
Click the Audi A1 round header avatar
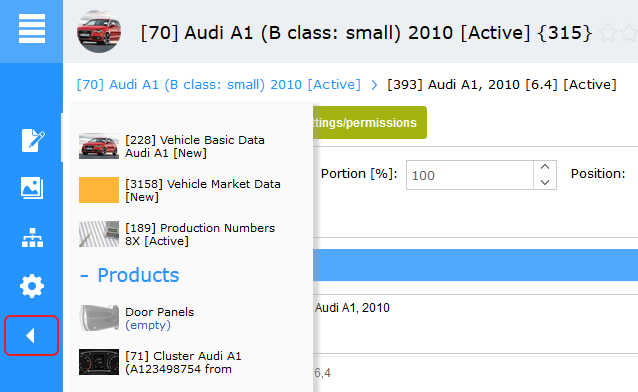click(99, 32)
